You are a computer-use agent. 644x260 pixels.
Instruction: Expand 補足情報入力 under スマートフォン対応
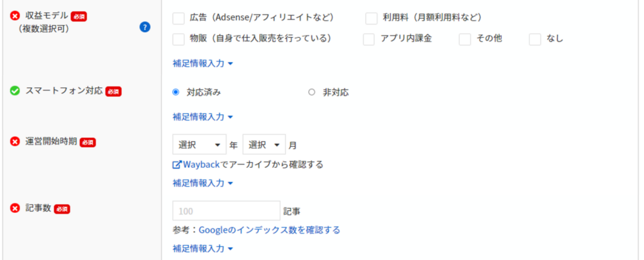point(203,117)
